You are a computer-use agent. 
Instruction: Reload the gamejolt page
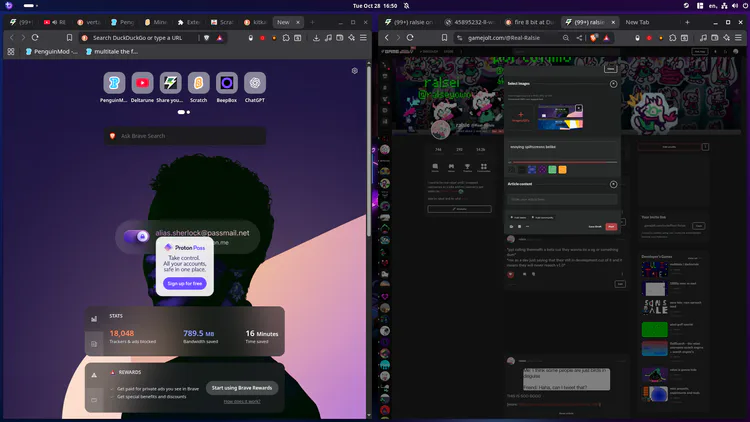pyautogui.click(x=410, y=37)
